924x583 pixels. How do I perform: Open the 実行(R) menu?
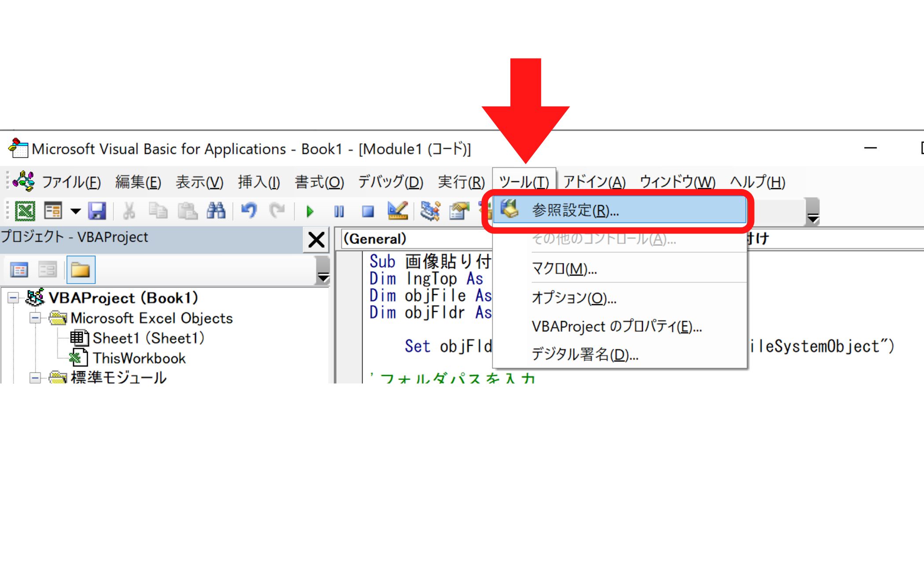tap(461, 182)
